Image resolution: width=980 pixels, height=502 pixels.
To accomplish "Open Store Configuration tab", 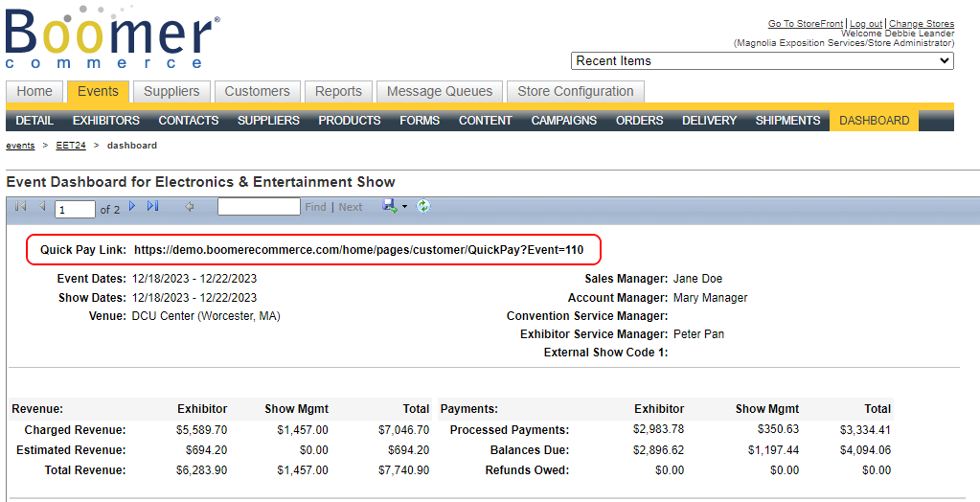I will tap(575, 92).
